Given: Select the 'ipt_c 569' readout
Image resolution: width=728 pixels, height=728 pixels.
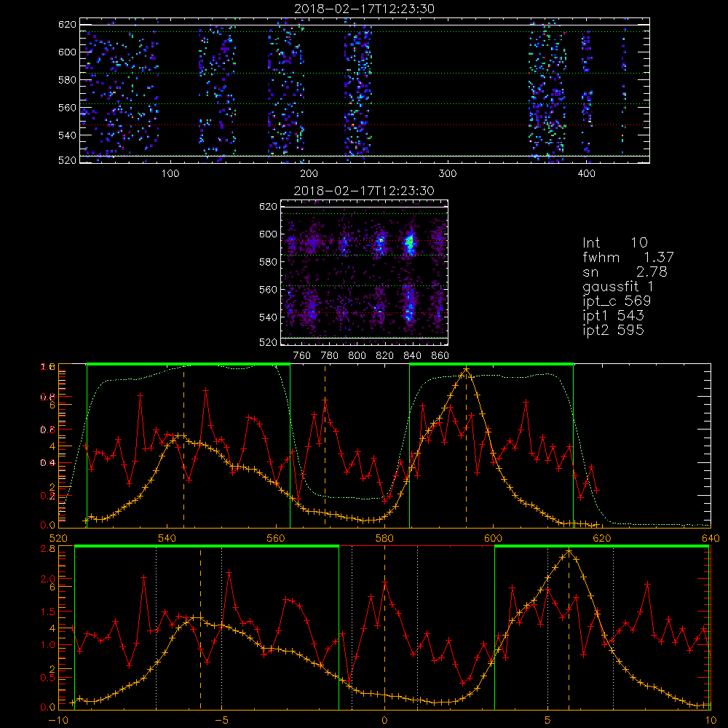Looking at the screenshot, I should pos(617,301).
